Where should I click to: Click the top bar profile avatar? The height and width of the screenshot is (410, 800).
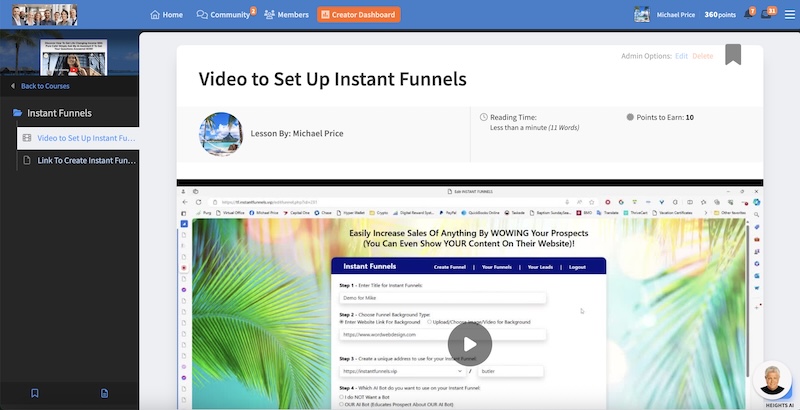(x=642, y=14)
